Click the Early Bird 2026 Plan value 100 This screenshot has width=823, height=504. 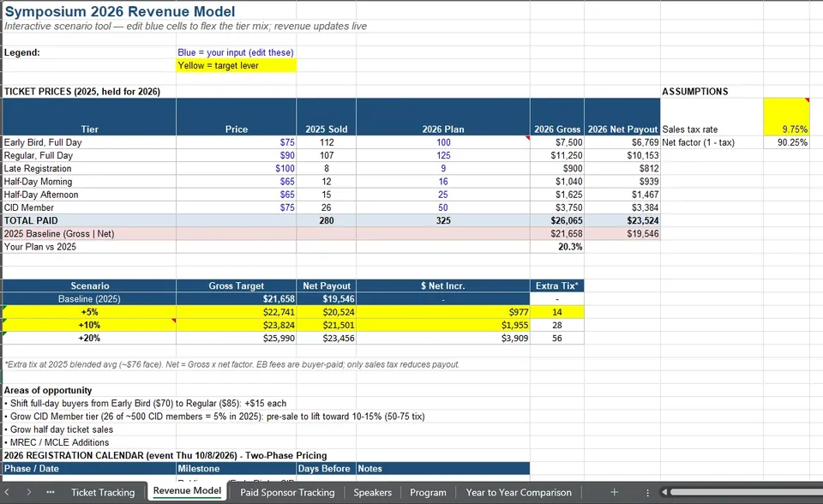[443, 142]
